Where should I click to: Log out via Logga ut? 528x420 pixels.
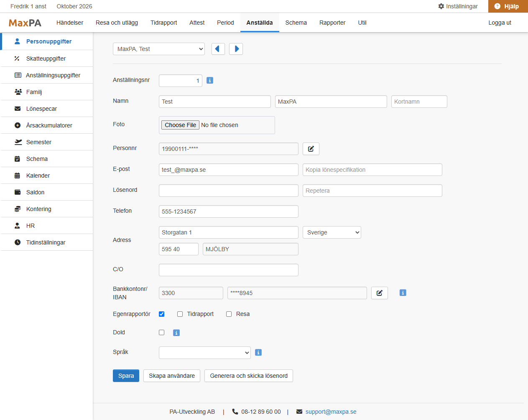500,23
